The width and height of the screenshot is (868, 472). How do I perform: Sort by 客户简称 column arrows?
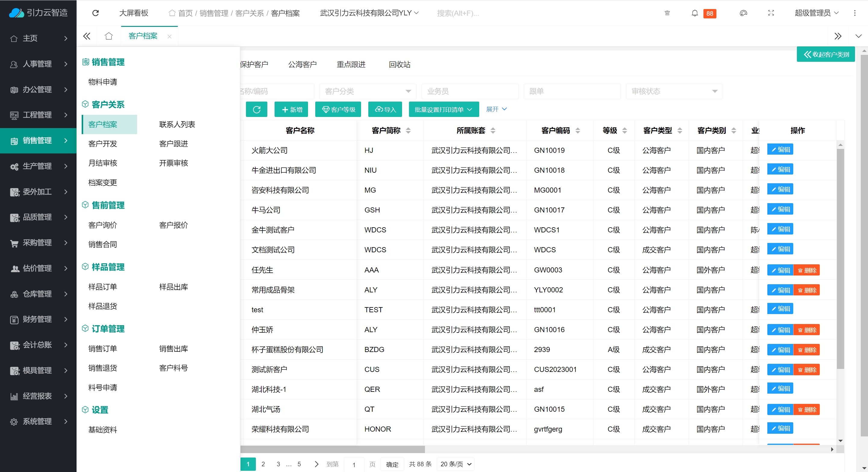click(408, 131)
